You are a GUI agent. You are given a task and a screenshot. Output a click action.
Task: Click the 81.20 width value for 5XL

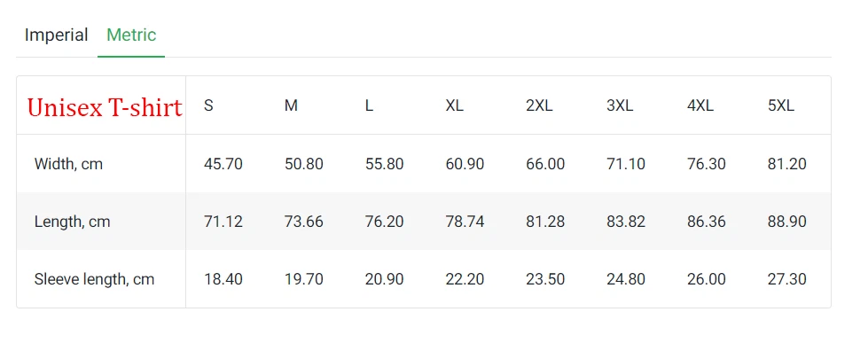(x=787, y=164)
